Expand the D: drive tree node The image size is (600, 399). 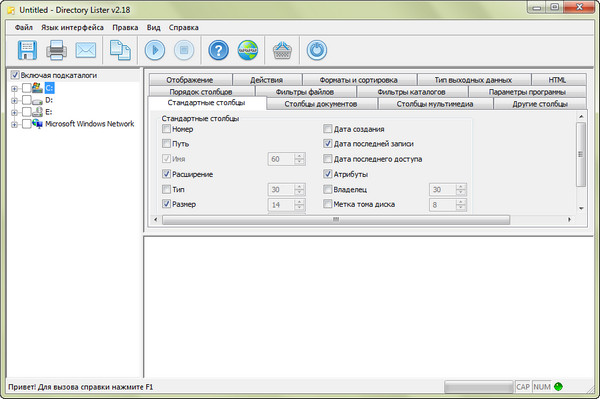(15, 101)
